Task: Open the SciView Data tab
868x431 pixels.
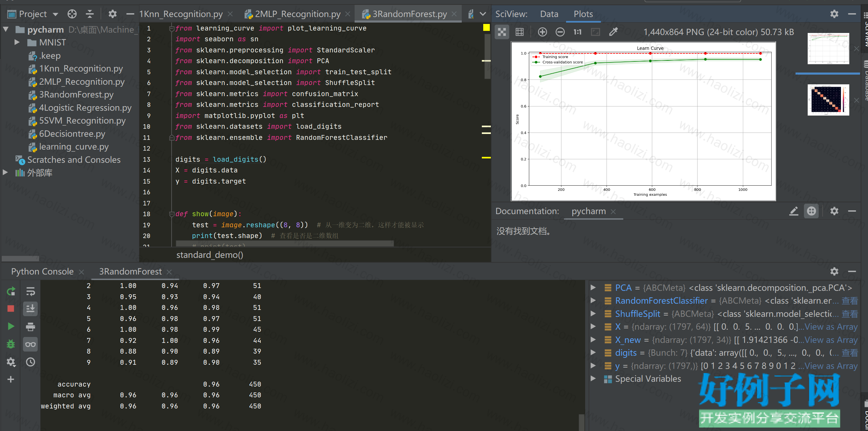Action: click(549, 14)
